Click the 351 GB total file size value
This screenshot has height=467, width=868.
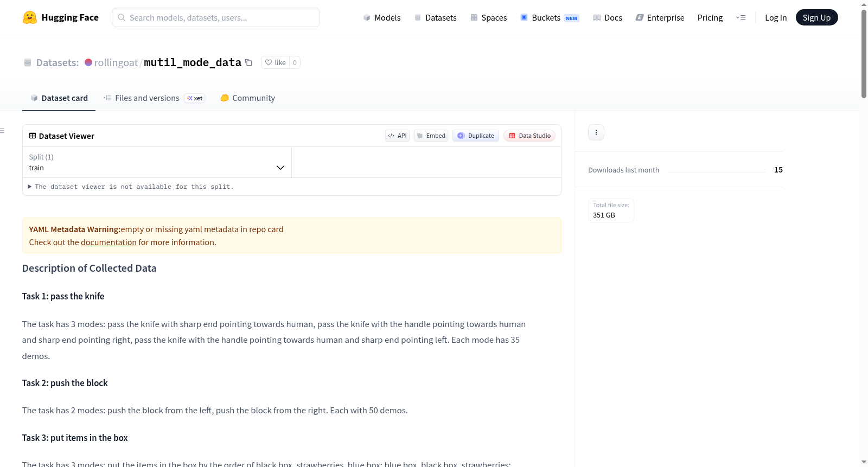click(604, 215)
